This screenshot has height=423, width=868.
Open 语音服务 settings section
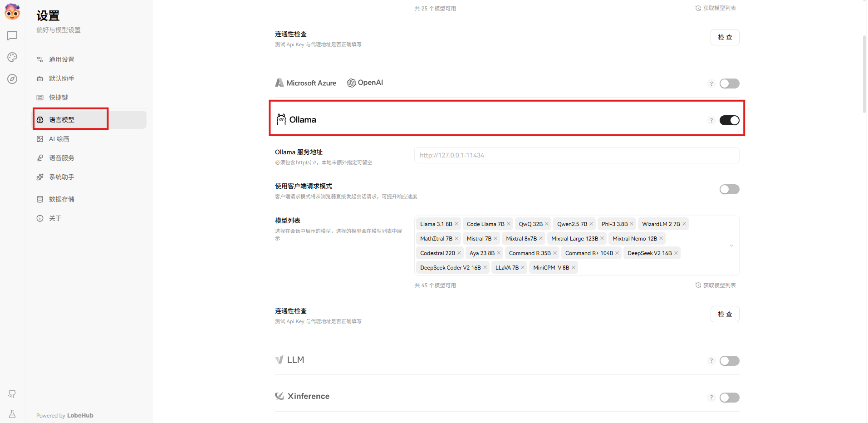tap(90, 158)
